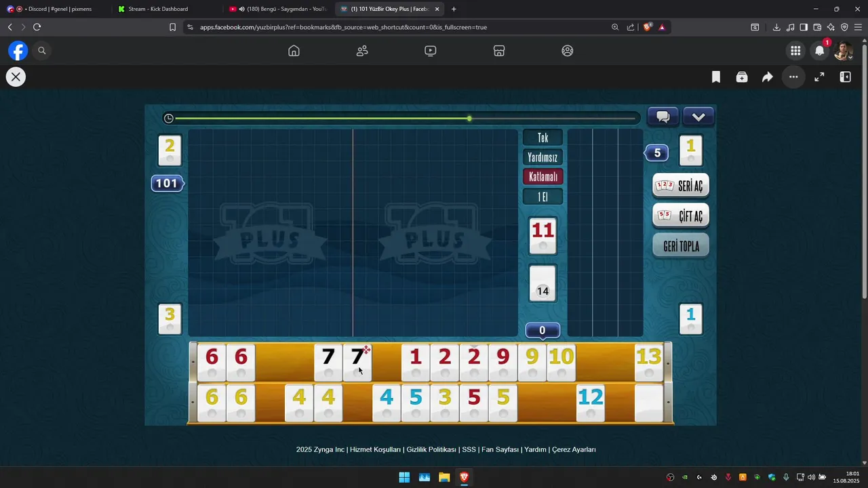Select the blank joker tile on rack
868x488 pixels.
point(648,403)
